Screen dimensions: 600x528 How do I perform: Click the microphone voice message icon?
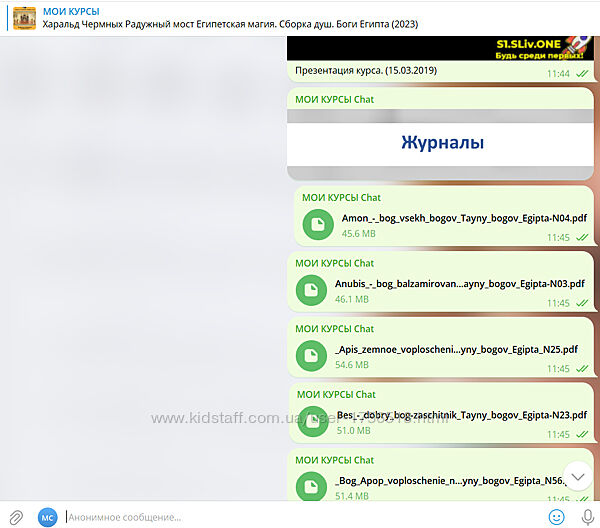584,516
